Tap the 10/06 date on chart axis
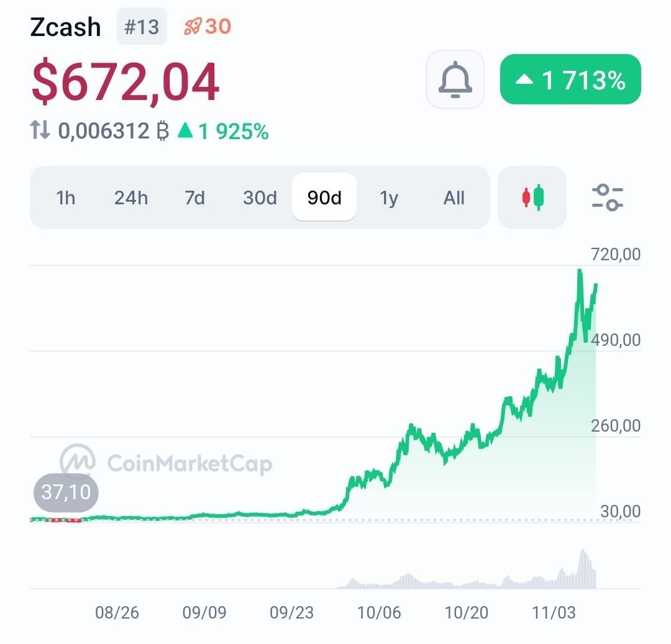 tap(379, 613)
